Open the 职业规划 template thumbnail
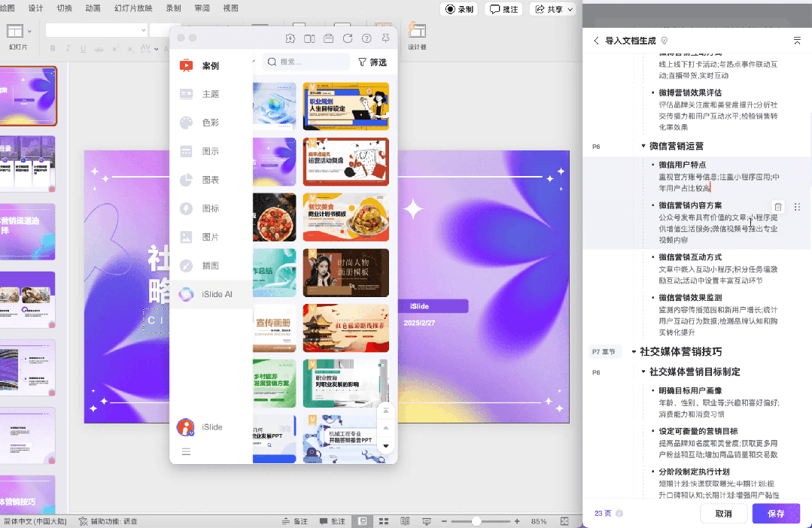The width and height of the screenshot is (812, 528). coord(345,106)
